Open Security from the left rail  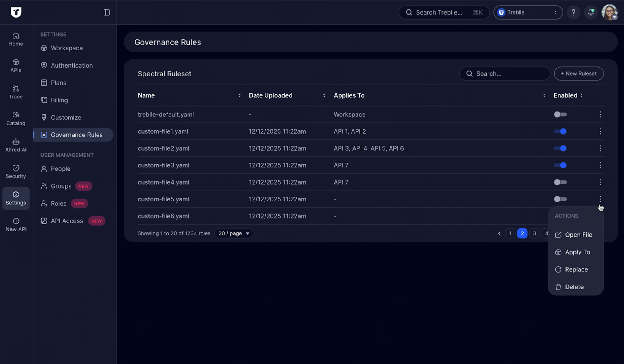click(16, 172)
